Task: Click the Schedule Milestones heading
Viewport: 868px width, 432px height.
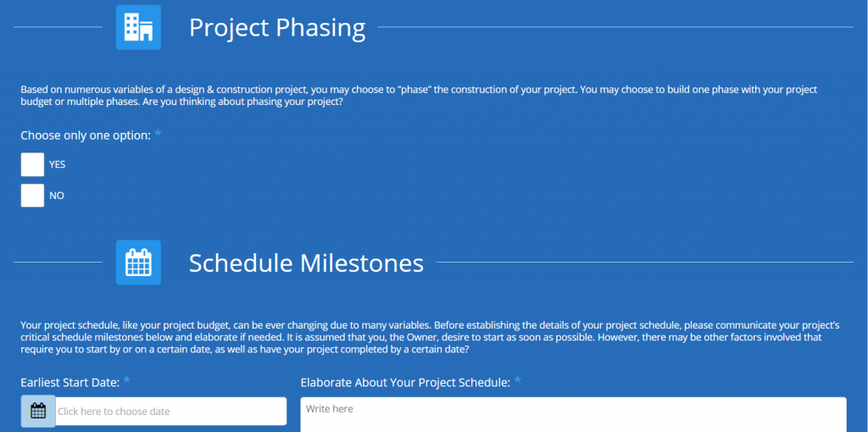Action: pos(306,263)
